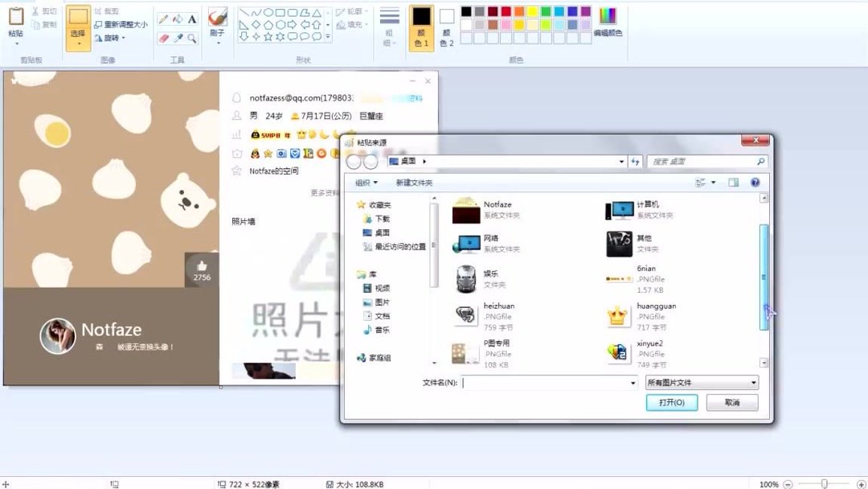Click inside the 文件名 filename field

point(547,382)
